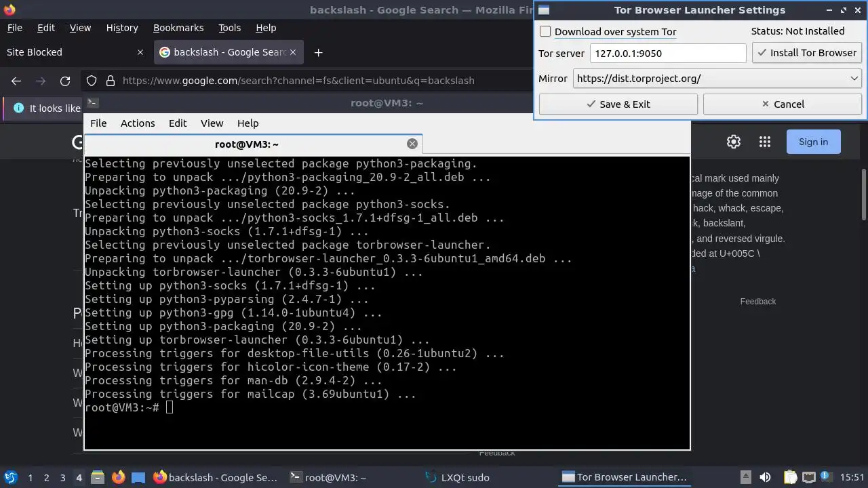Image resolution: width=868 pixels, height=488 pixels.
Task: Open the terminal View menu
Action: click(212, 123)
